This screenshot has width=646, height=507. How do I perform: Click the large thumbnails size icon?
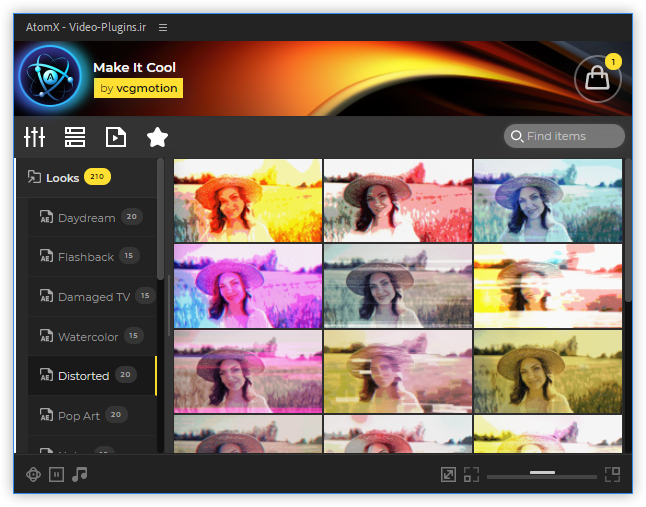coord(613,474)
